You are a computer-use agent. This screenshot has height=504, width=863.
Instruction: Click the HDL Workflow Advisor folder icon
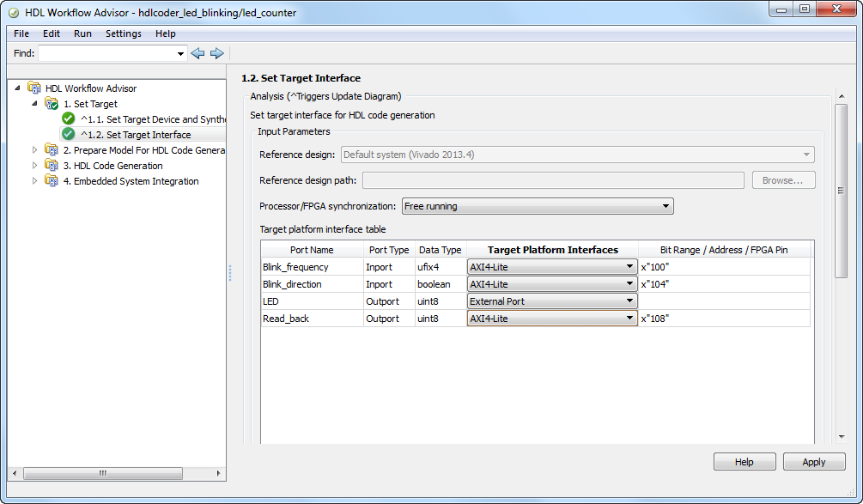click(x=34, y=88)
